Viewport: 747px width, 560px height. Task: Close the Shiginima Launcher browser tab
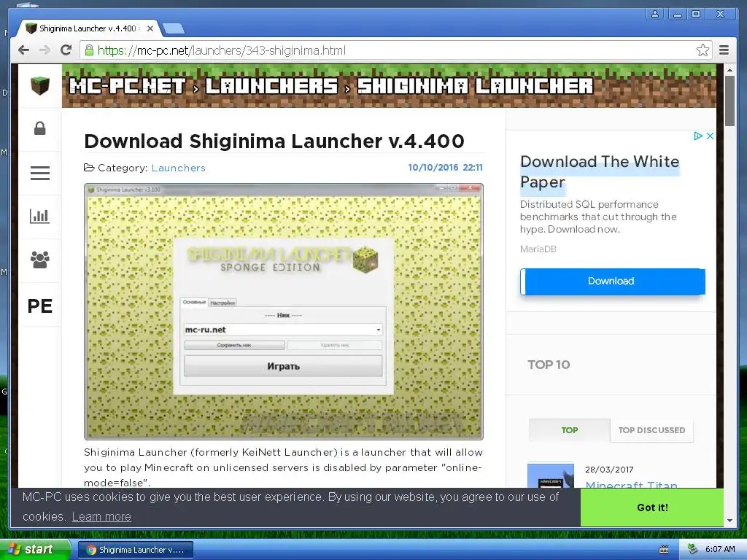(x=150, y=28)
